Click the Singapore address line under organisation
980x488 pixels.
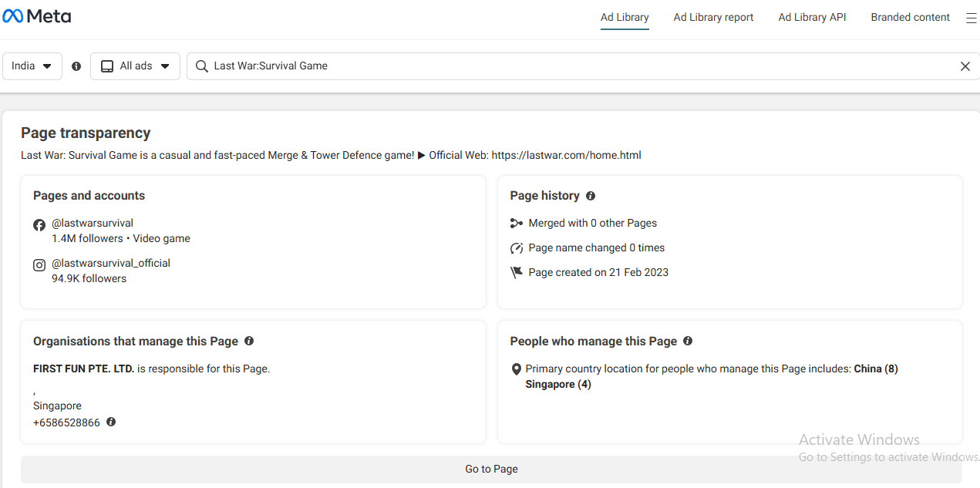(x=57, y=406)
